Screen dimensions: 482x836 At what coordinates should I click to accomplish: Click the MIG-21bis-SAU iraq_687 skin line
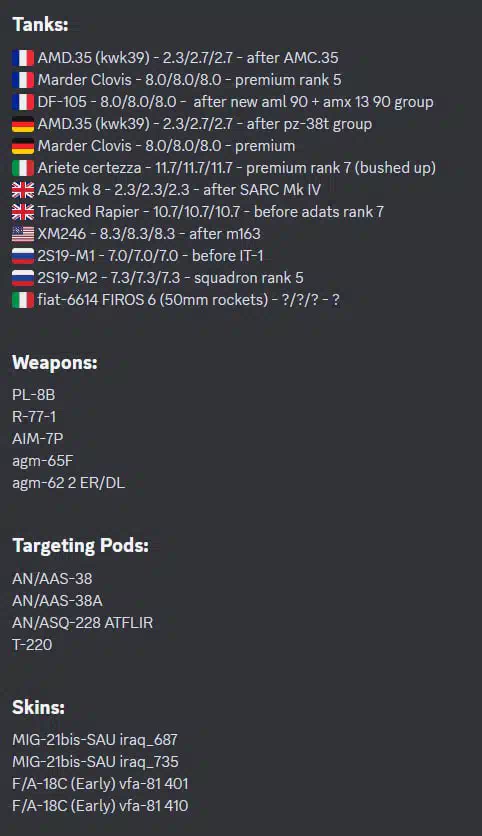point(95,740)
